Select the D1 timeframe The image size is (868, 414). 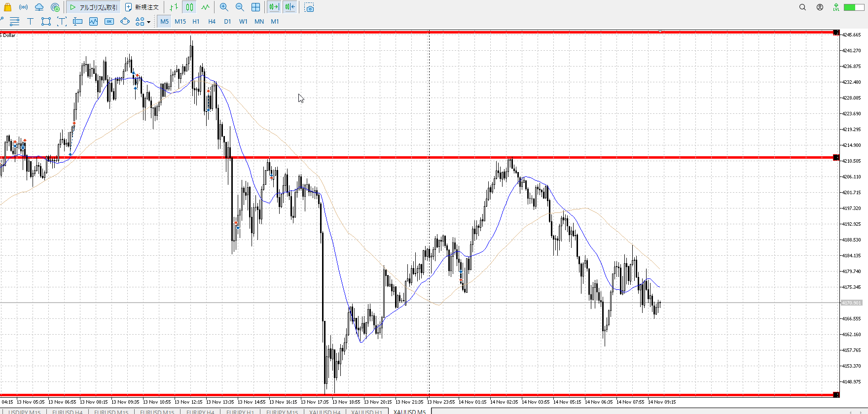click(x=227, y=21)
